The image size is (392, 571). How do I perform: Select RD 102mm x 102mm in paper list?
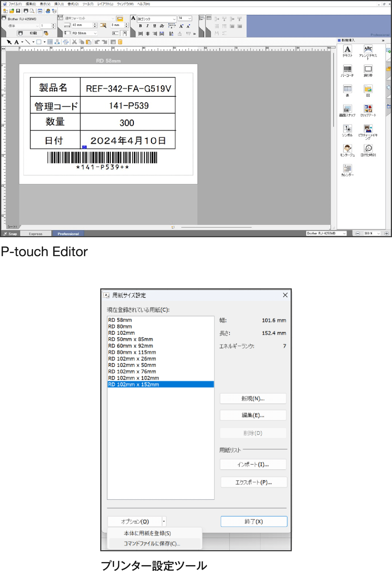[x=133, y=378]
